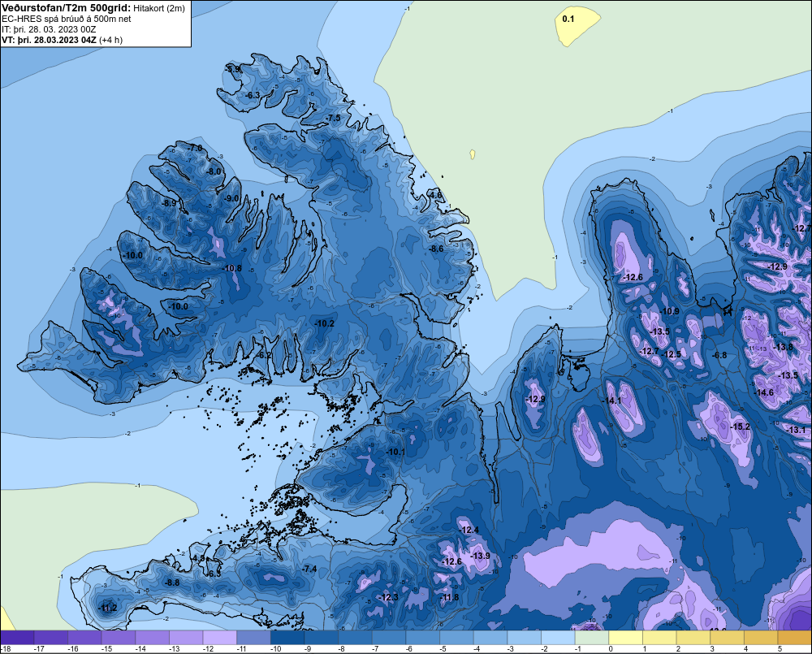The width and height of the screenshot is (812, 654).
Task: Click legend swatch between -2 and -1
Action: coord(558,638)
